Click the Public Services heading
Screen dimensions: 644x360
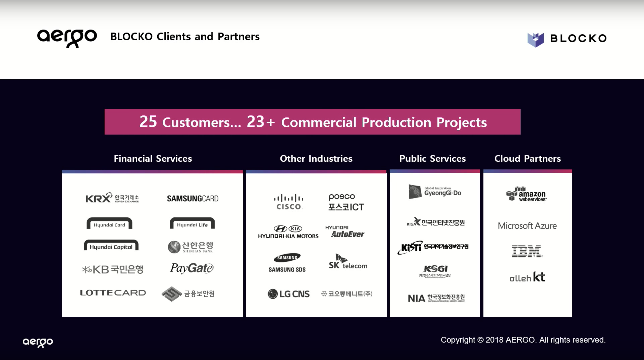tap(433, 159)
